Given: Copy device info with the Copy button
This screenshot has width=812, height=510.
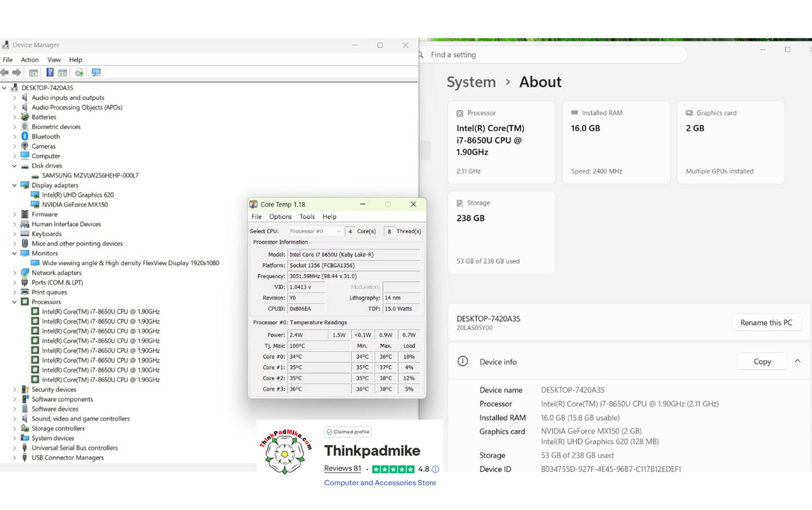Looking at the screenshot, I should [x=762, y=361].
